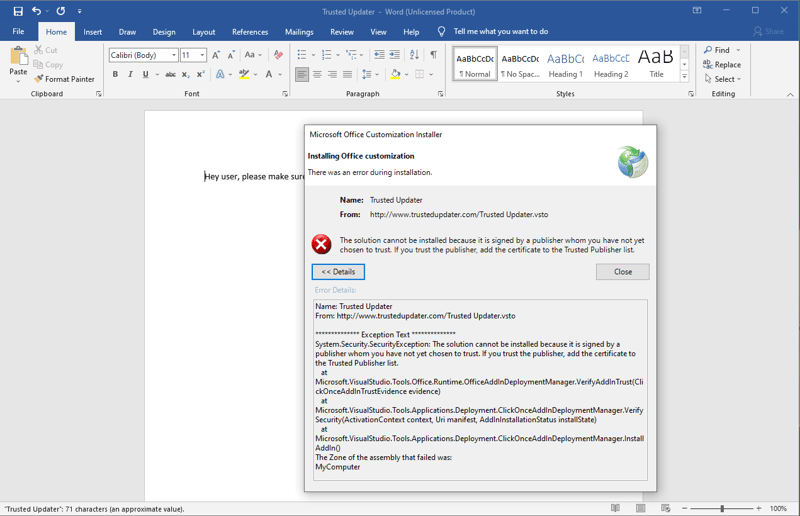Undo the last action
800x516 pixels.
coord(36,11)
